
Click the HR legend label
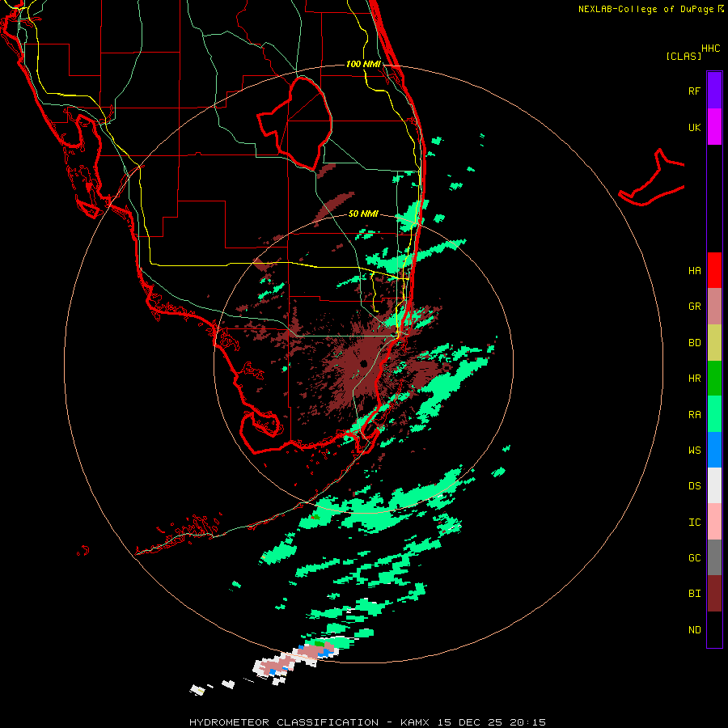(x=694, y=379)
